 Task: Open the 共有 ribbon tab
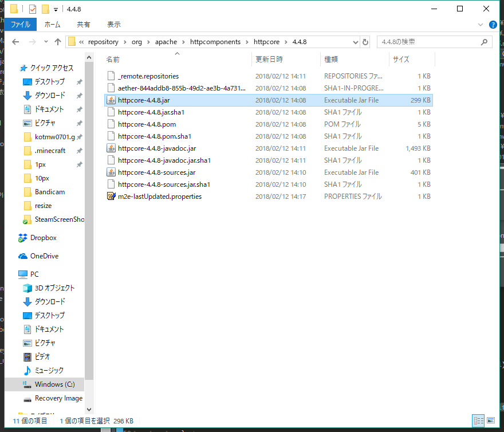(84, 25)
